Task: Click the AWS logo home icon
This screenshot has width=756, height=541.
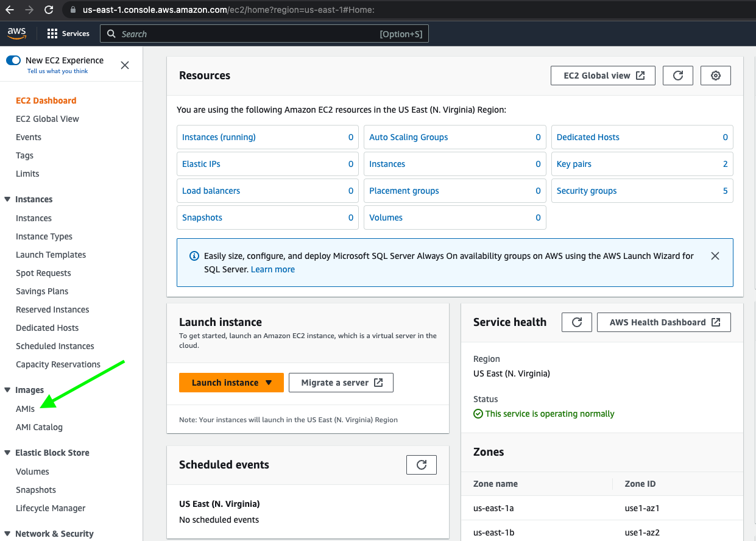Action: pos(16,34)
